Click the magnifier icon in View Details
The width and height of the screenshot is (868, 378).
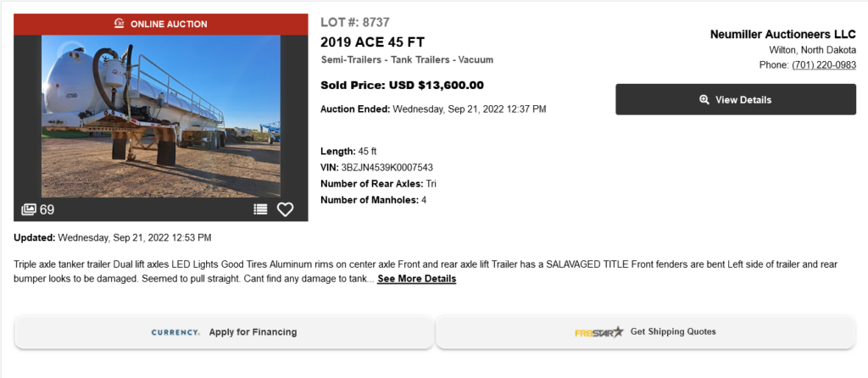click(704, 100)
